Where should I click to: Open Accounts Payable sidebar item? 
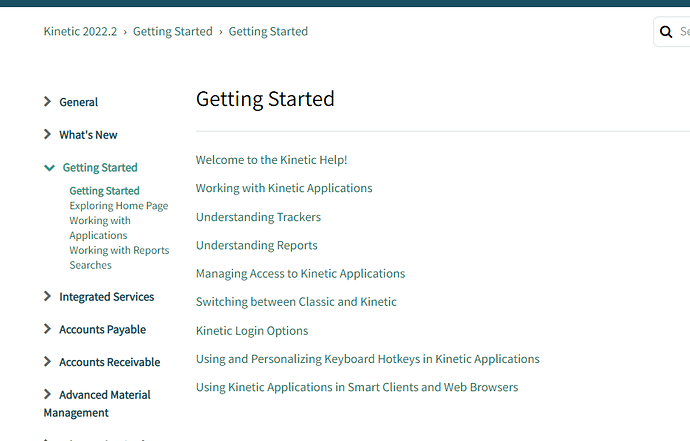(x=103, y=330)
